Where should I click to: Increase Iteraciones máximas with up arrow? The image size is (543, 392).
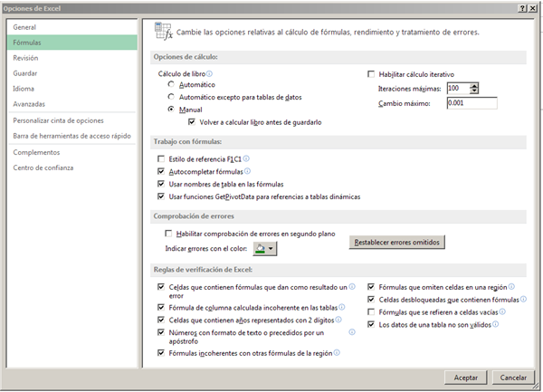point(474,85)
